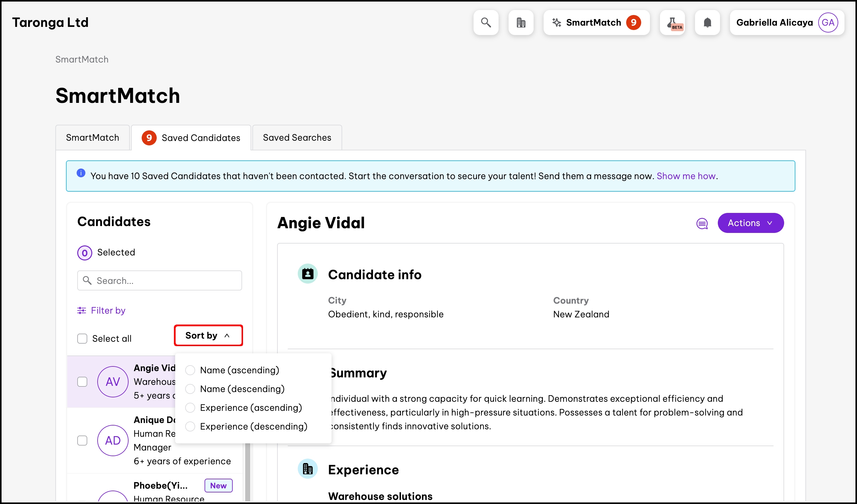
Task: Select the Name (ascending) radio option
Action: tap(190, 370)
